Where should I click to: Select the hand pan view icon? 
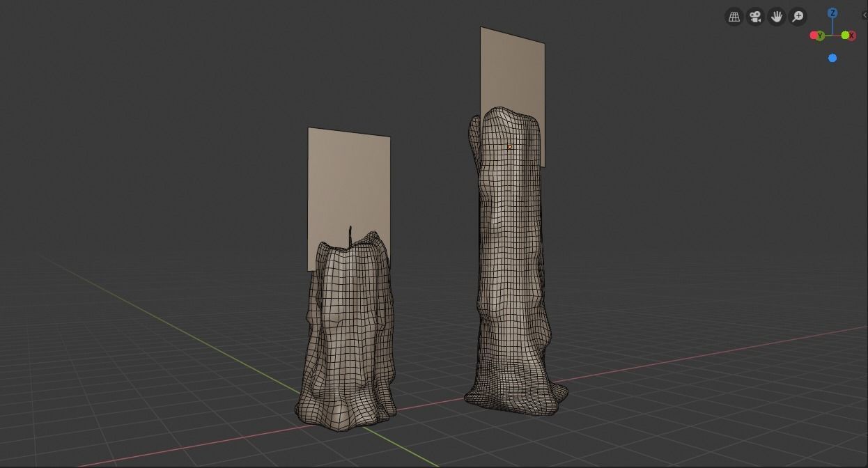point(777,17)
